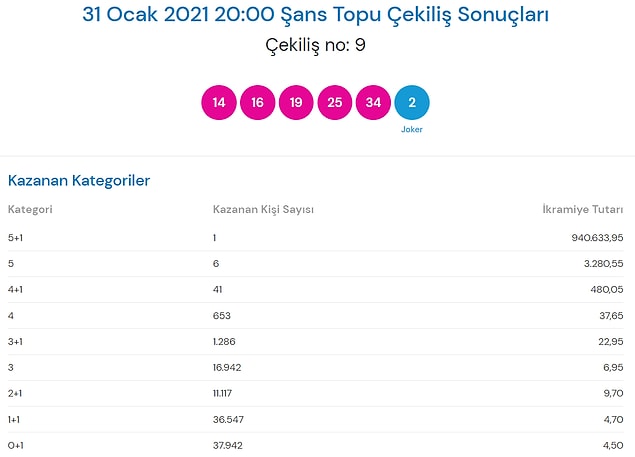The image size is (635, 457).
Task: Click the Çekiliş no: 9 text
Action: 315,45
